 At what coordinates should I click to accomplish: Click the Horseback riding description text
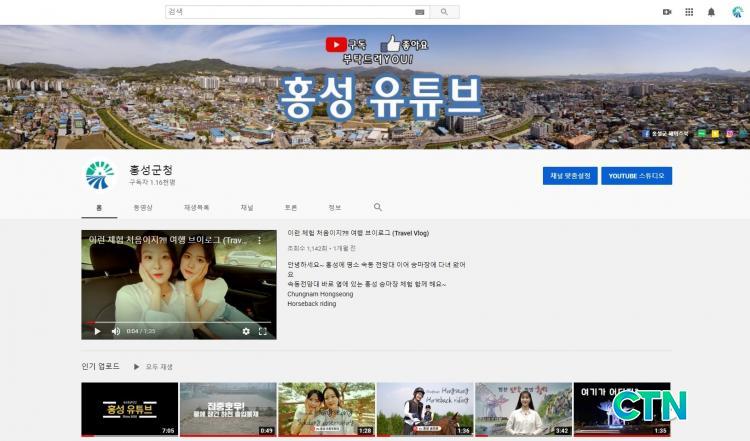pos(311,304)
